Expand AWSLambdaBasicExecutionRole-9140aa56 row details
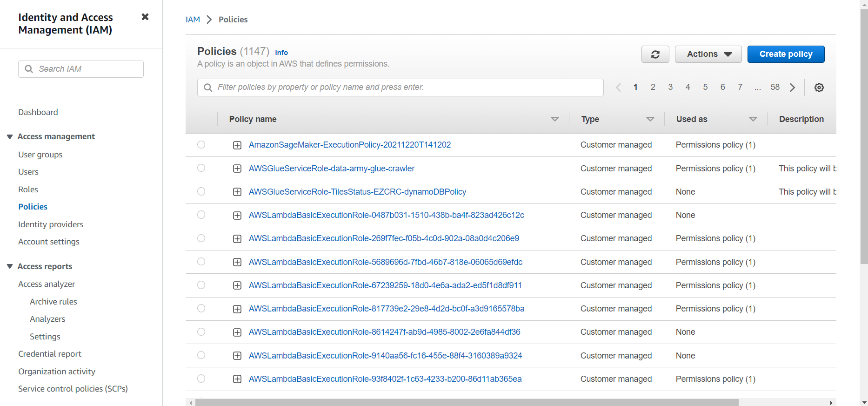The image size is (868, 406). tap(237, 356)
